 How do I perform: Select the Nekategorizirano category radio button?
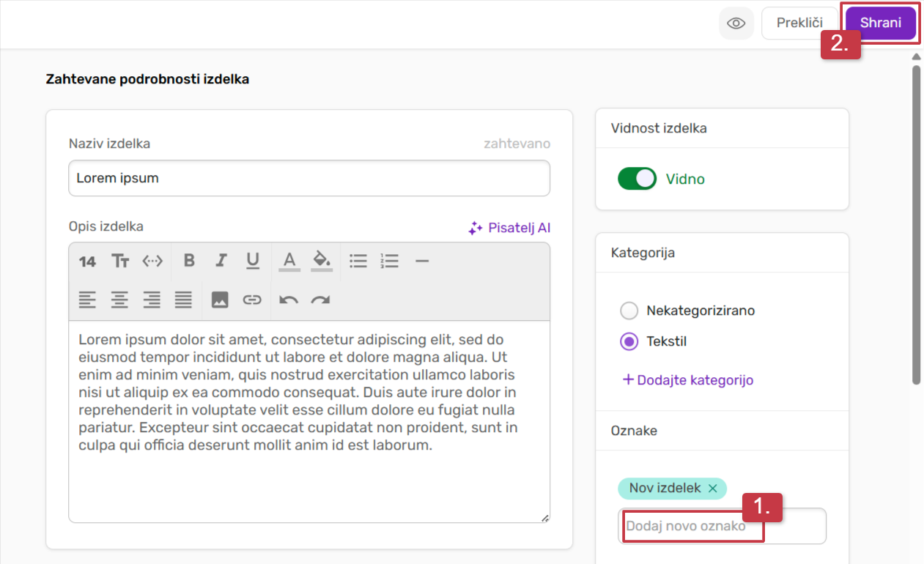tap(629, 311)
